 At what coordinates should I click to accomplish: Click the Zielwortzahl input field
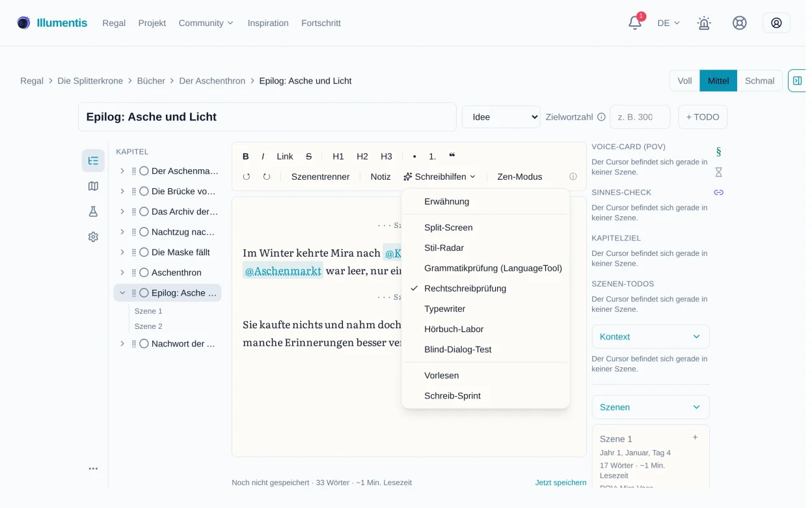tap(640, 117)
